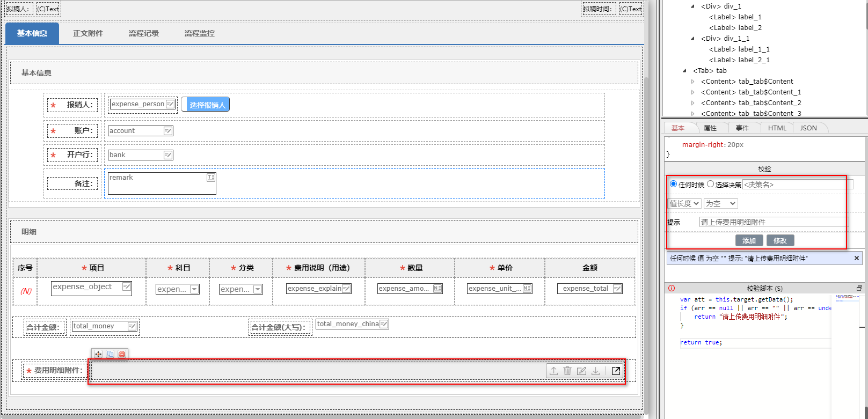Click the text-area icon in remark field
This screenshot has height=419, width=868.
click(x=211, y=177)
